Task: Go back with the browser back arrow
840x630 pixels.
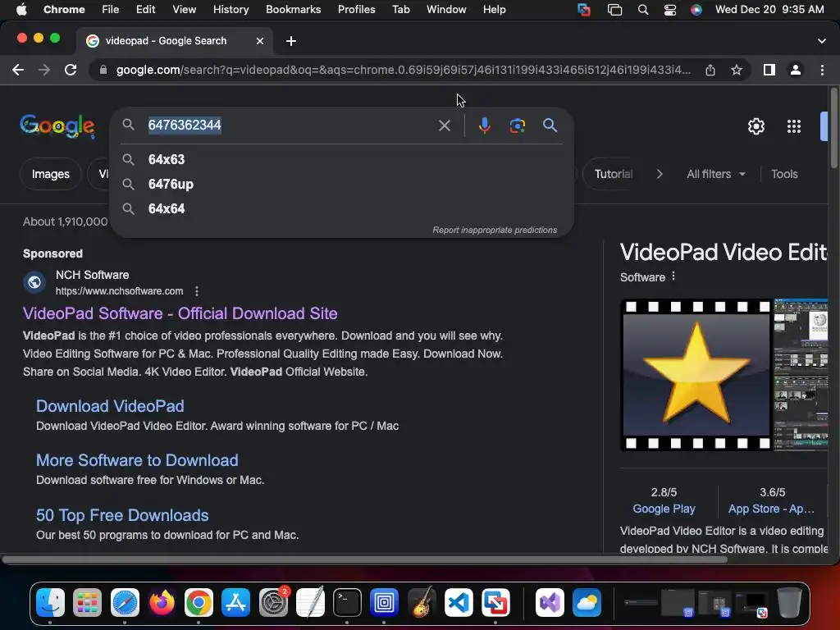Action: (18, 71)
